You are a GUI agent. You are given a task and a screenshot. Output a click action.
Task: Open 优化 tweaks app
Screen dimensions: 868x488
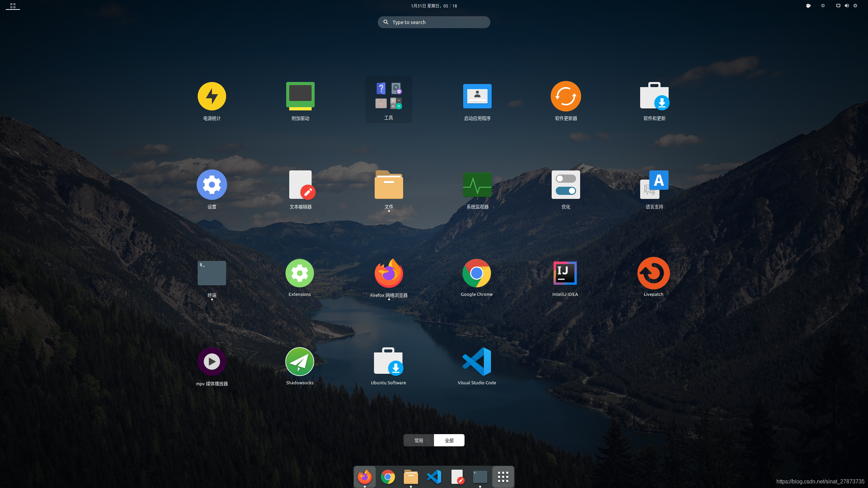tap(566, 189)
